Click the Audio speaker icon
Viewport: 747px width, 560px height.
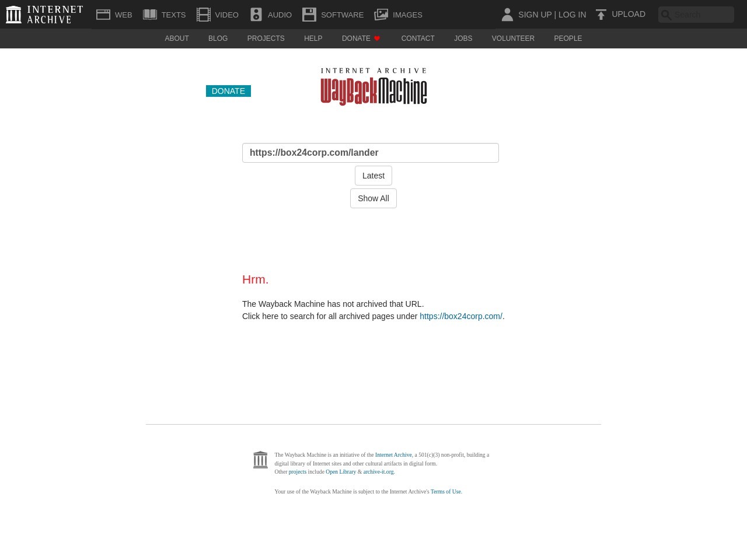click(256, 15)
